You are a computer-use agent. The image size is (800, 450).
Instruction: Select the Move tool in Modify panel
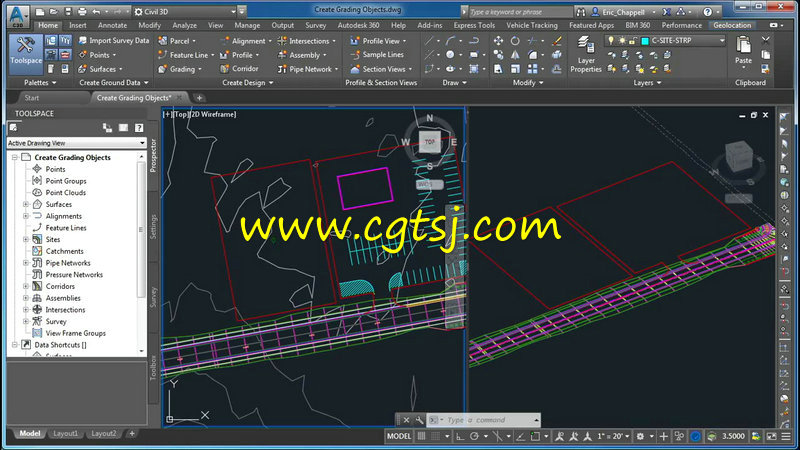(x=498, y=40)
